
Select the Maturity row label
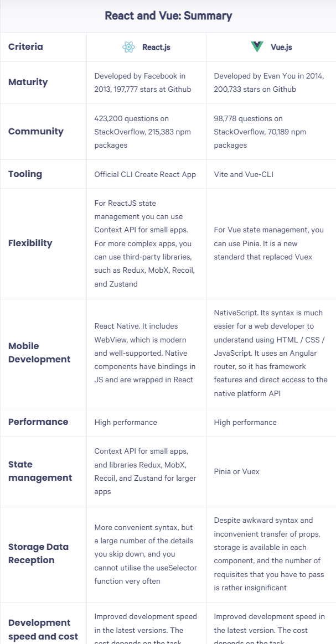[x=28, y=82]
